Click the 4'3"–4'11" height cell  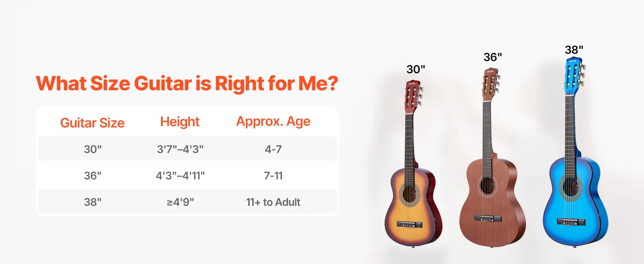point(180,176)
